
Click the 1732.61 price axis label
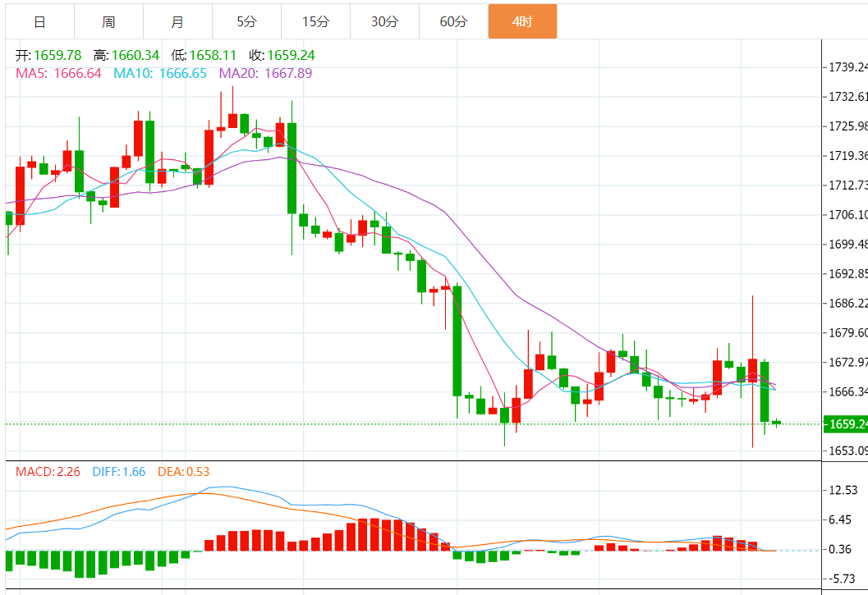847,96
